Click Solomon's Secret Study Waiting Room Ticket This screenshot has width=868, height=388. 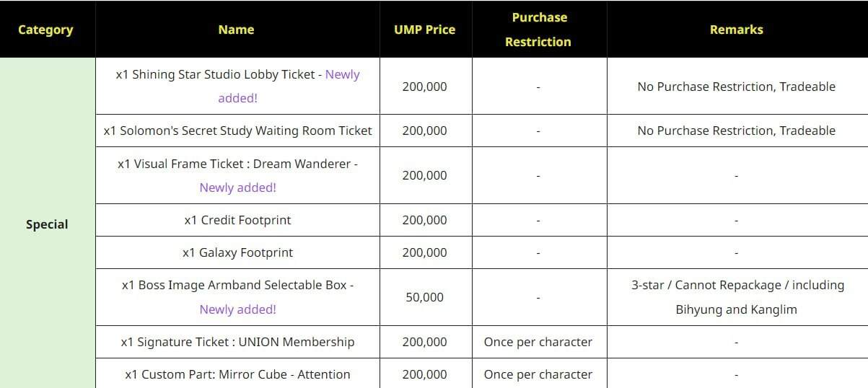[237, 131]
